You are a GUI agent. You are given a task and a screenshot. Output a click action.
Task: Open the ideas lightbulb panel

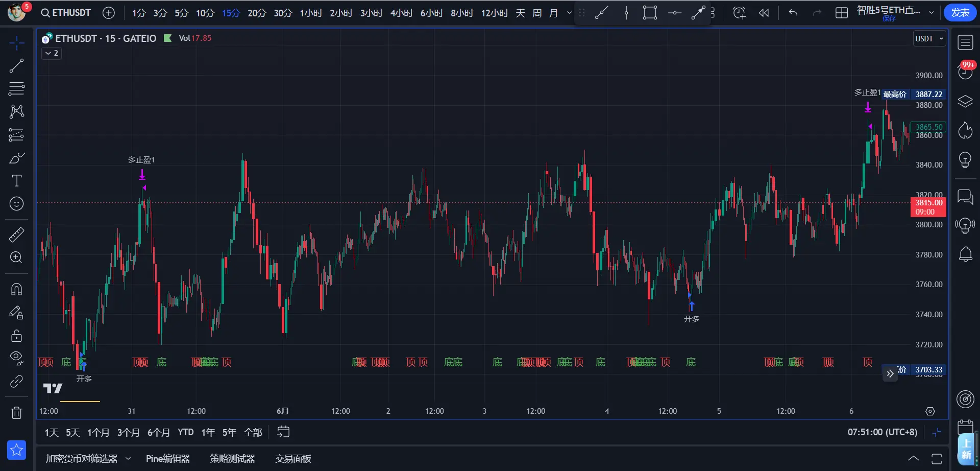click(x=965, y=160)
